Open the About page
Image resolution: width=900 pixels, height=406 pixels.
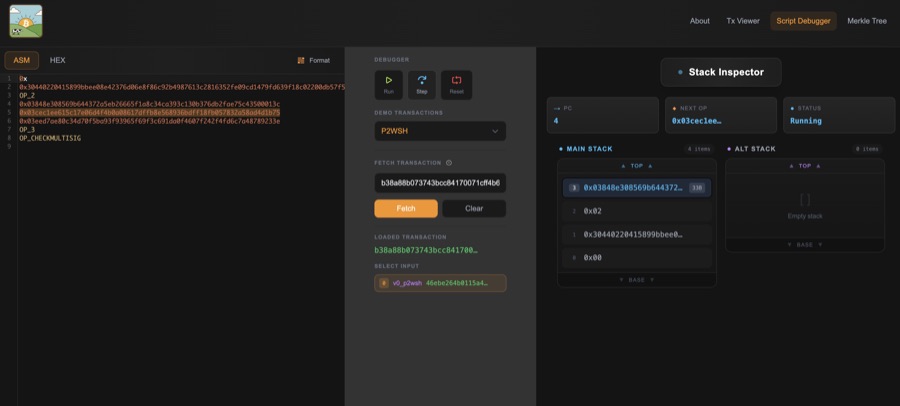[700, 21]
